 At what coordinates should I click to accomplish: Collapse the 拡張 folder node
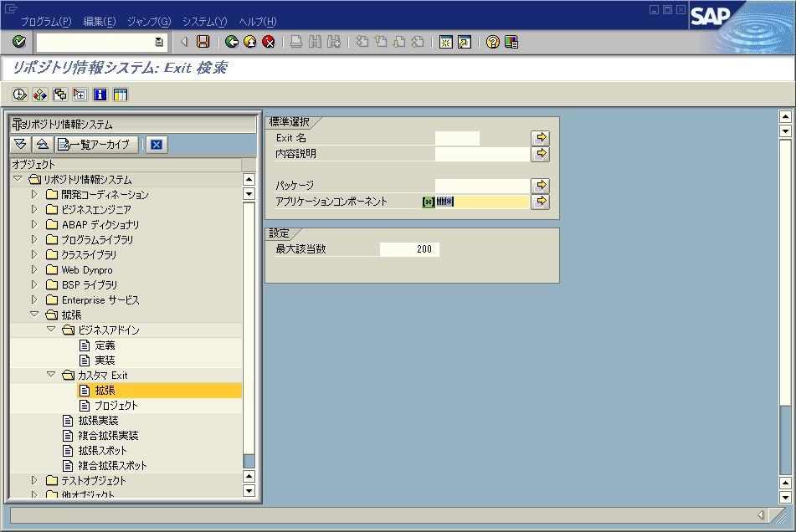(x=34, y=315)
